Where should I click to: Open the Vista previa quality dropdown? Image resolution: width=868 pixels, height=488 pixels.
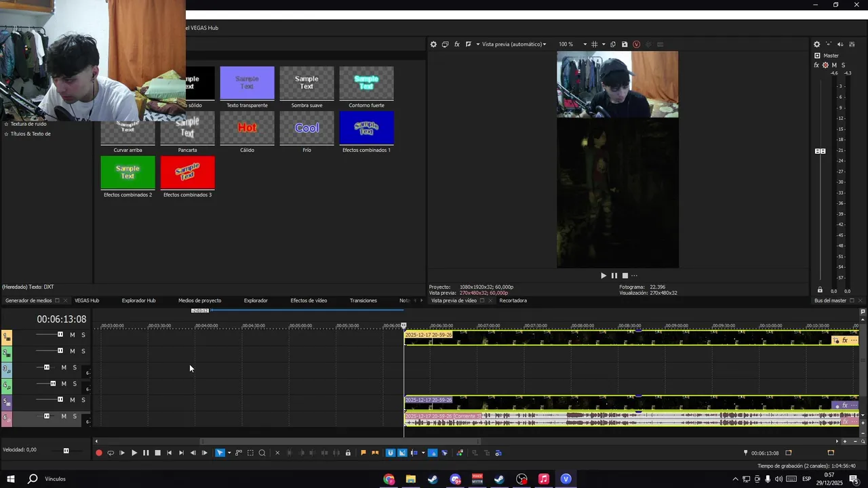coord(513,44)
